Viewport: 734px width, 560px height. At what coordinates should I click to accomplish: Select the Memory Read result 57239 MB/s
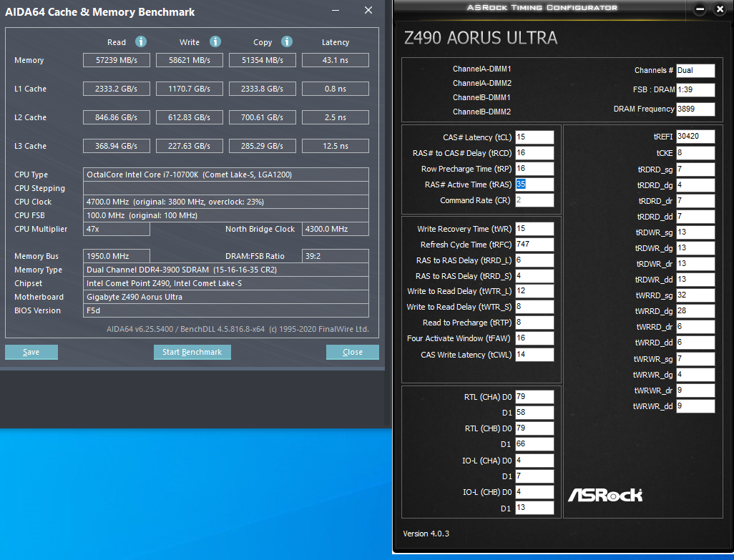pyautogui.click(x=117, y=60)
